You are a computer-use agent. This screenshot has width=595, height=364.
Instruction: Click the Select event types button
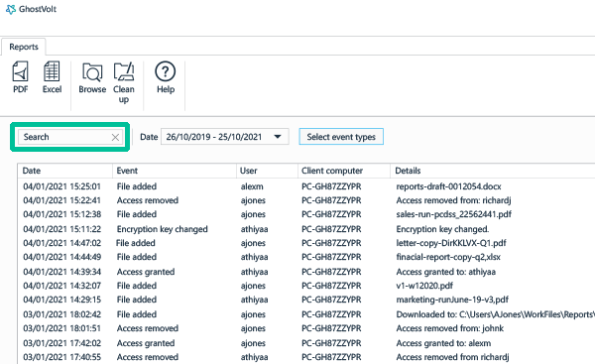pyautogui.click(x=341, y=137)
